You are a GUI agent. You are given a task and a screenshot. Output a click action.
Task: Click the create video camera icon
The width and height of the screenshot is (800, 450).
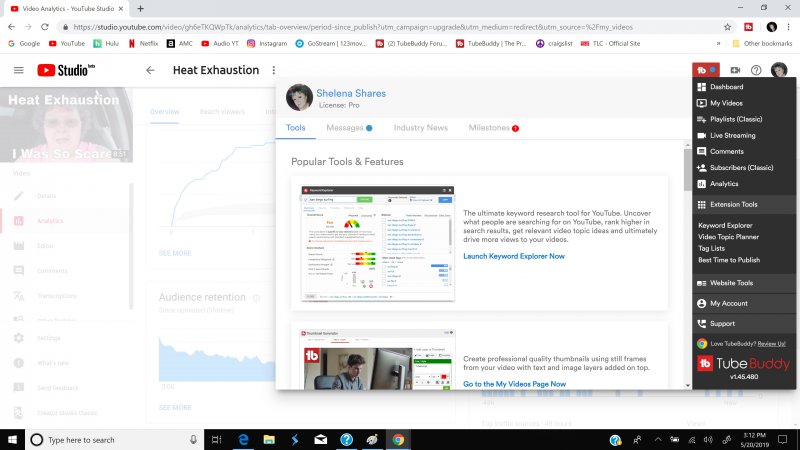pos(735,70)
